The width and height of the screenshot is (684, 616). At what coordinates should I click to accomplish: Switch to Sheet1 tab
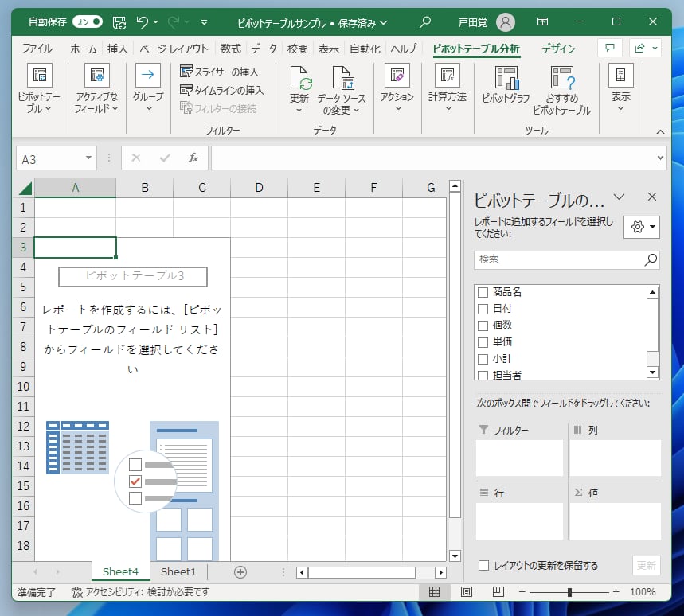(178, 571)
